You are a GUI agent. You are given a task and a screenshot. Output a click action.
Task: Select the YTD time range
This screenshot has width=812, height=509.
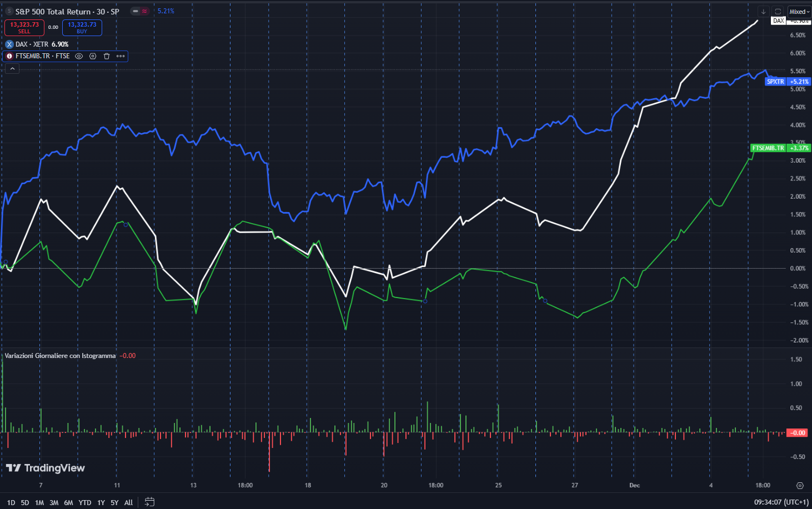tap(85, 502)
